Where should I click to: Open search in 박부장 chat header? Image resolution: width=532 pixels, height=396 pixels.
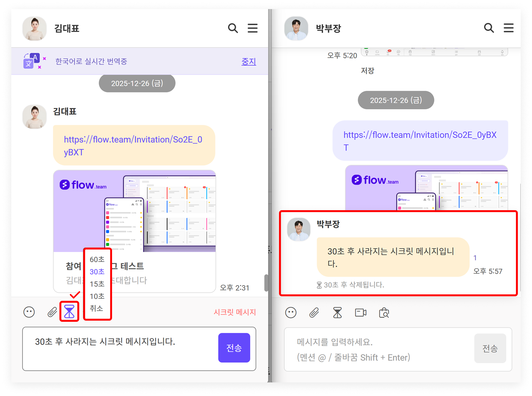pos(489,28)
